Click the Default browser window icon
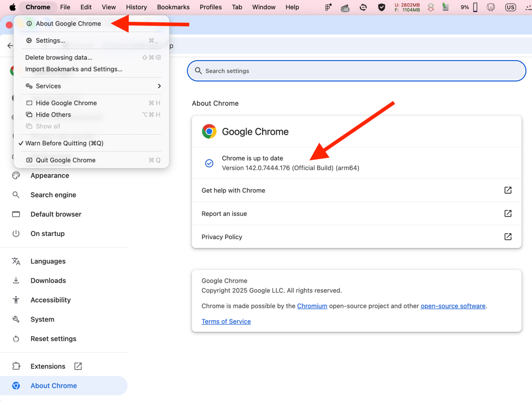The width and height of the screenshot is (532, 401). (x=16, y=214)
